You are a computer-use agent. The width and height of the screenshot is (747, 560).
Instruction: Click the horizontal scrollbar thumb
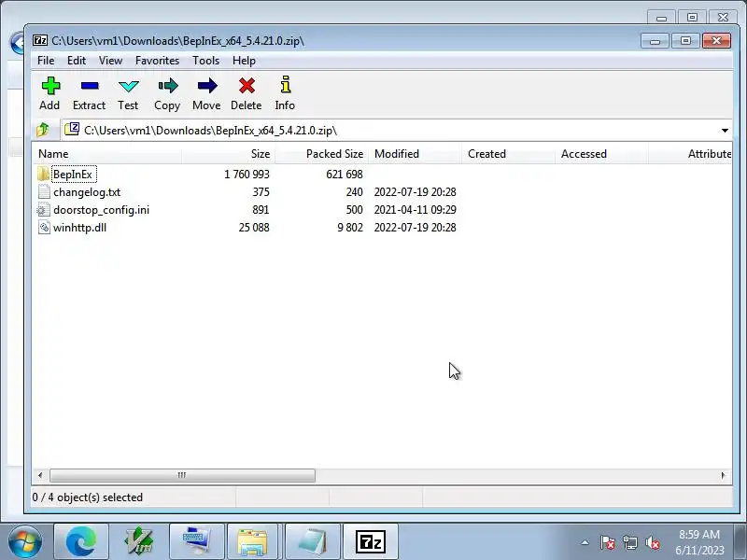point(182,475)
